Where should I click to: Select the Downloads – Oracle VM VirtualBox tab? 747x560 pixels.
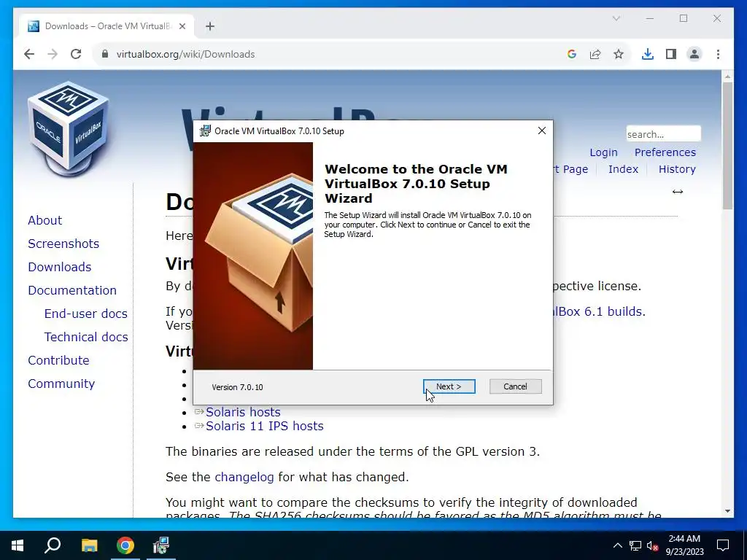click(107, 26)
